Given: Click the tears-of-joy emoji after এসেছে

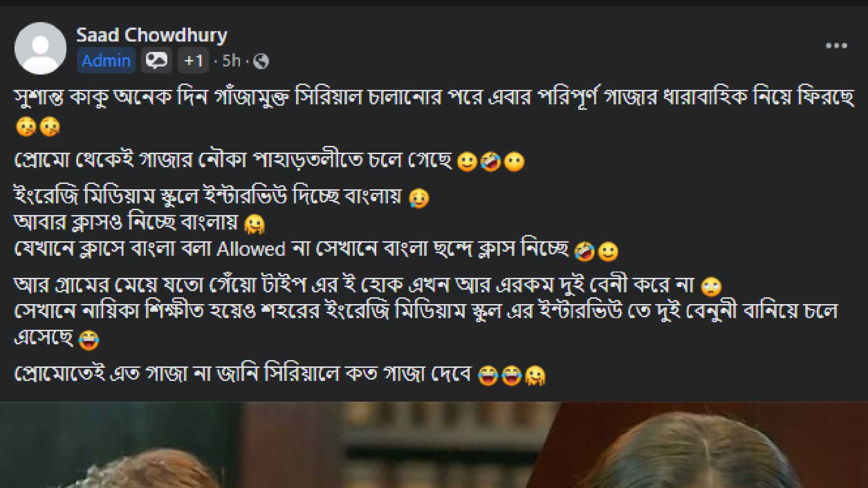Looking at the screenshot, I should (89, 340).
